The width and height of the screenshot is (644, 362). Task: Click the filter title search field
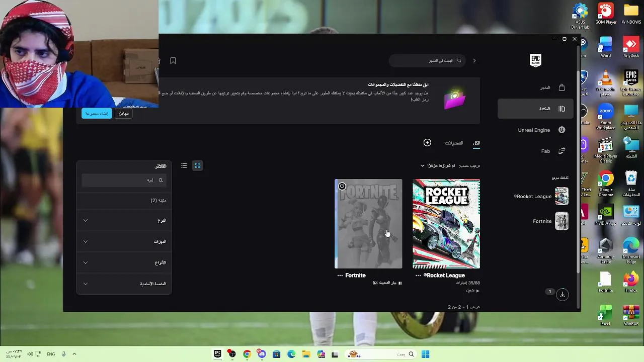124,180
